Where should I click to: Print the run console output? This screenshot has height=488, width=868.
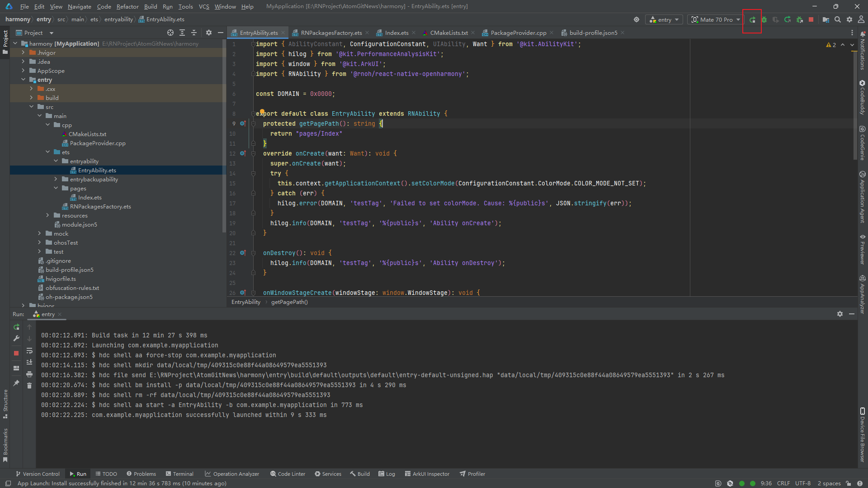coord(29,374)
